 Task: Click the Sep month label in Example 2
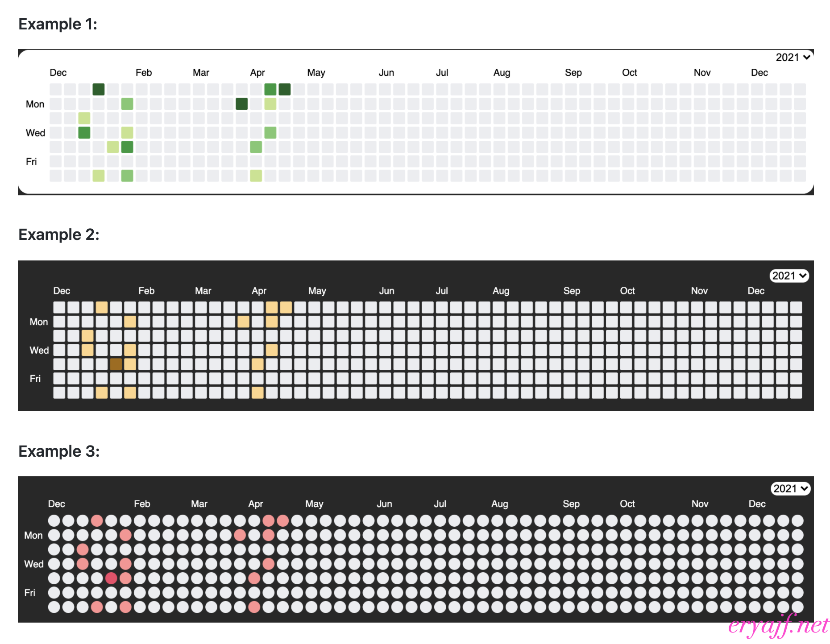[572, 291]
